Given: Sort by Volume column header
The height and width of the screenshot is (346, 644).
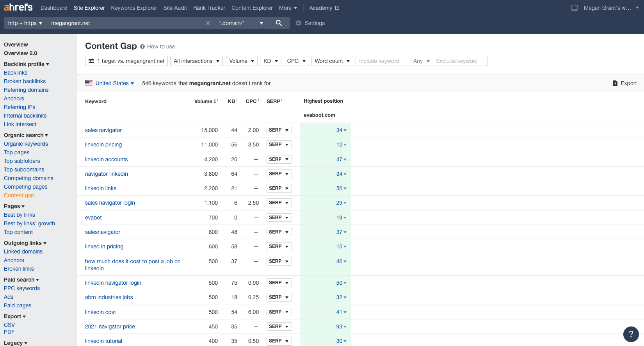Looking at the screenshot, I should [x=205, y=101].
